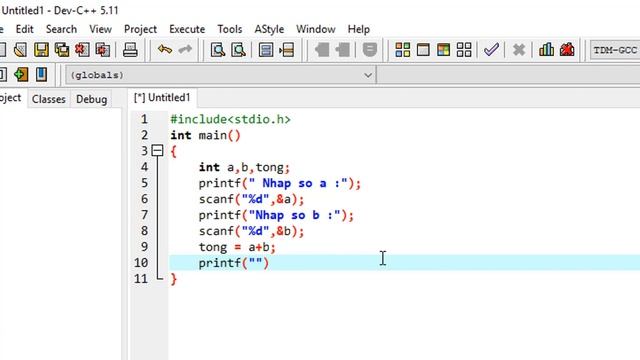Viewport: 640px width, 360px height.
Task: Print the file with the printer icon
Action: (x=130, y=50)
